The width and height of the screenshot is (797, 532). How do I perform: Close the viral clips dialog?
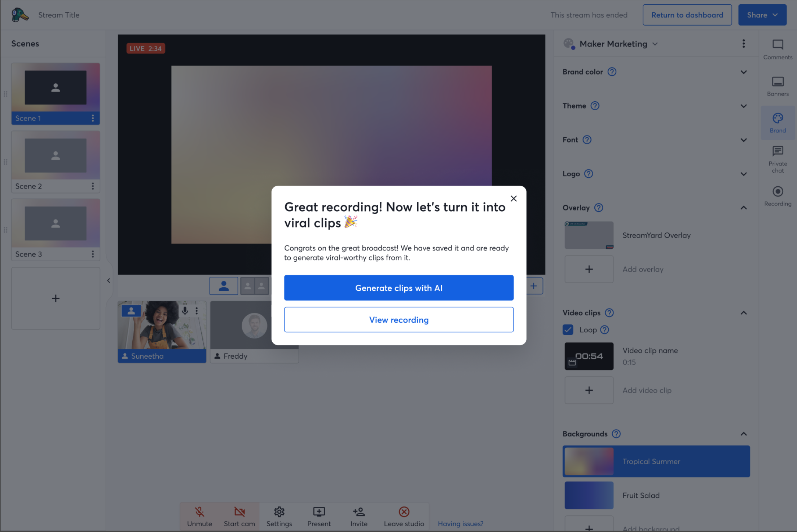(514, 199)
